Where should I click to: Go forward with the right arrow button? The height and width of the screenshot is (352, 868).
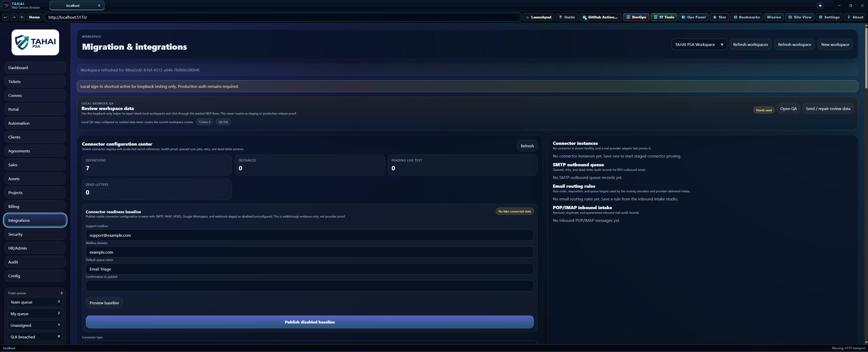[x=13, y=17]
